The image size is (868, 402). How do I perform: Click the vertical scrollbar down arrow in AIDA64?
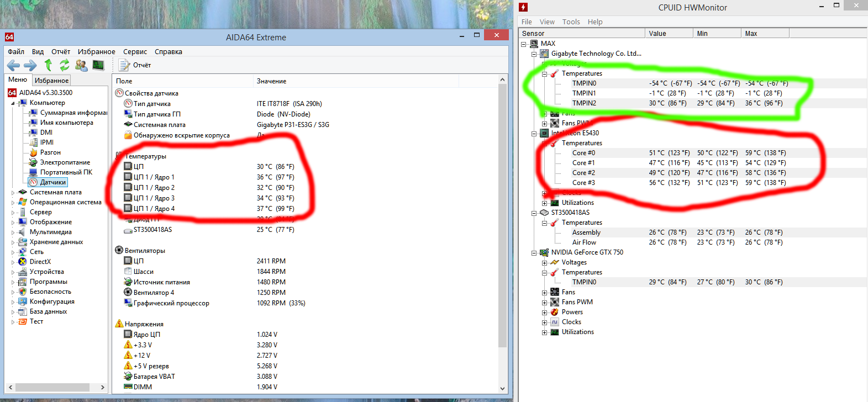(x=502, y=388)
